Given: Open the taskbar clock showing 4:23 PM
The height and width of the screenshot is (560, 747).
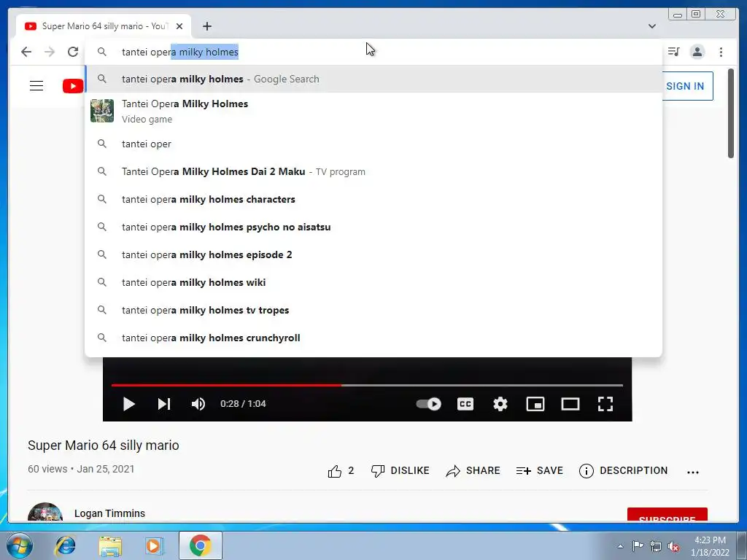Looking at the screenshot, I should coord(710,546).
